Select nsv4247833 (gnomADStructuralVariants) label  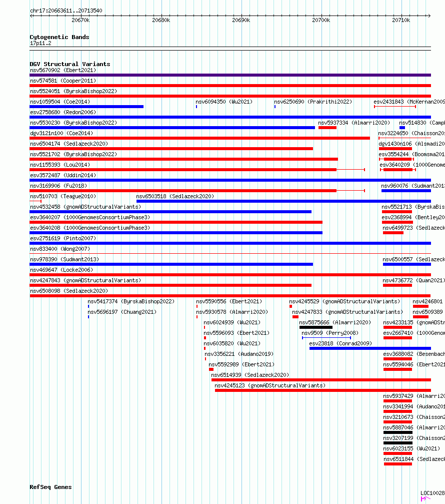(x=347, y=312)
